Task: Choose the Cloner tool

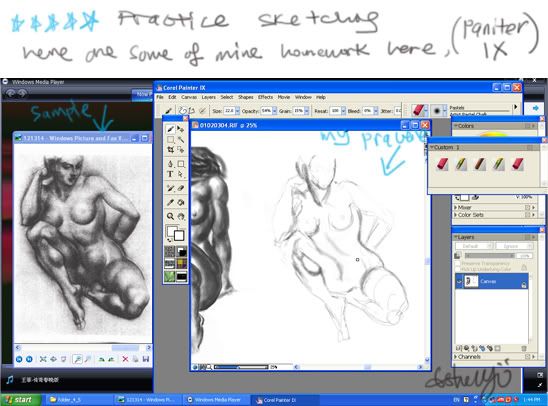Action: (x=171, y=188)
